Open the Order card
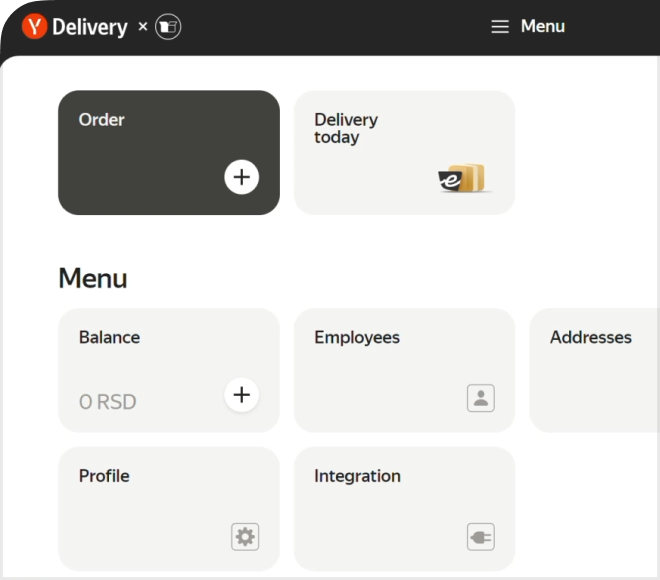The image size is (660, 580). click(169, 153)
